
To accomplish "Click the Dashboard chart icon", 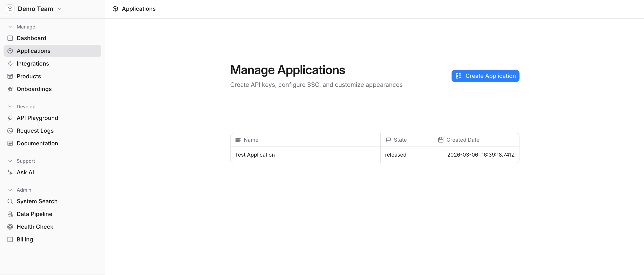I will tap(10, 38).
